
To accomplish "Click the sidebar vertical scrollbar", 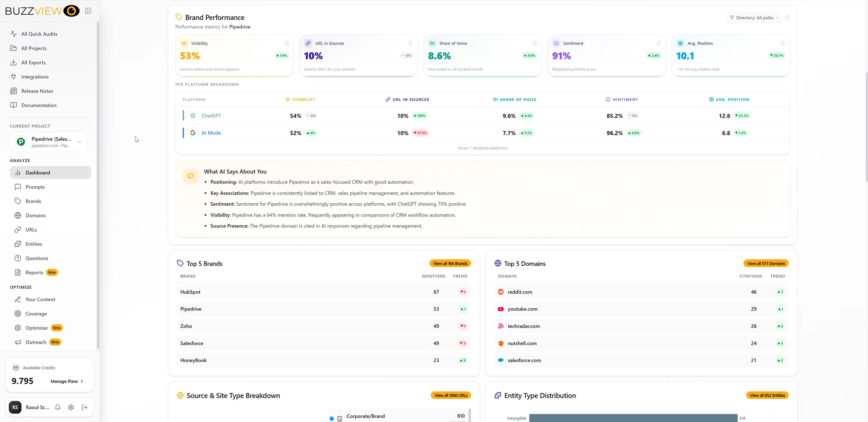I will click(x=98, y=185).
